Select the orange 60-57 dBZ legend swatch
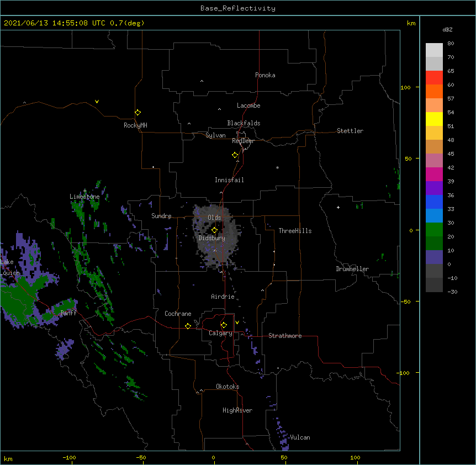Screen dimensions: 476x465 tap(434, 92)
